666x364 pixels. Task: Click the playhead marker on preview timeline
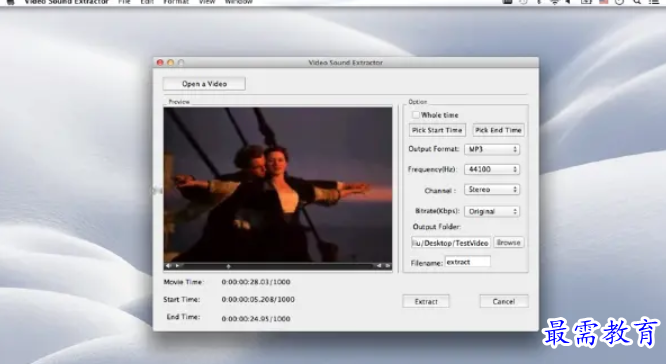coord(228,266)
